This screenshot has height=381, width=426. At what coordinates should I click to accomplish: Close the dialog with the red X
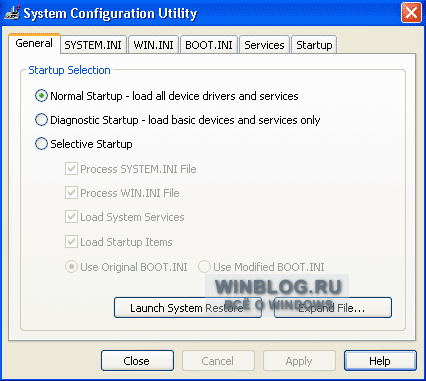click(x=411, y=13)
